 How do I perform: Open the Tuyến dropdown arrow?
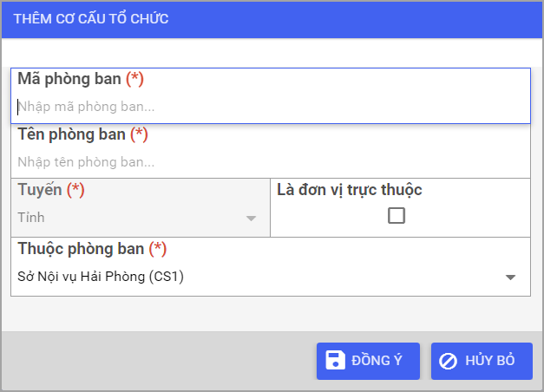coord(251,218)
